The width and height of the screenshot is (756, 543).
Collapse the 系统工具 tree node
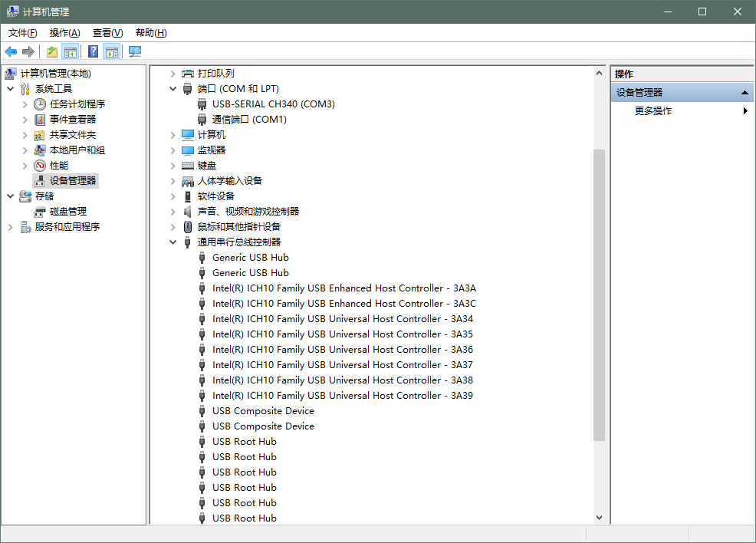pyautogui.click(x=10, y=89)
